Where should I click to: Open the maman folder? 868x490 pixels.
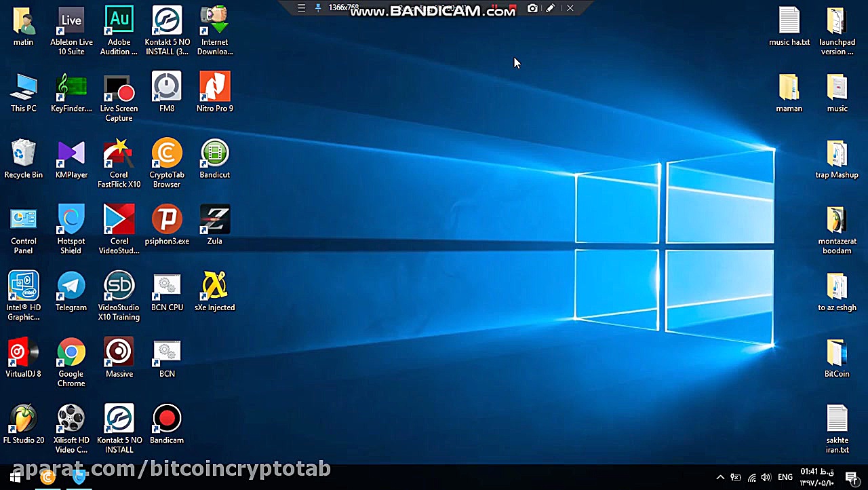[x=789, y=87]
